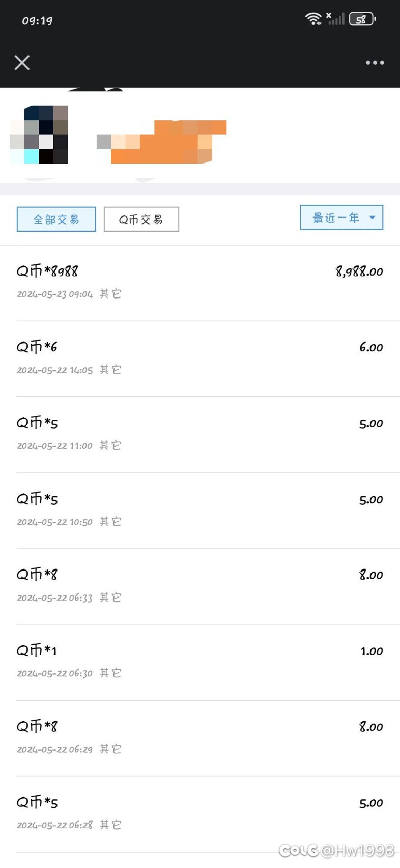
Task: Open the Q币*8 transaction at 06:29
Action: 200,739
